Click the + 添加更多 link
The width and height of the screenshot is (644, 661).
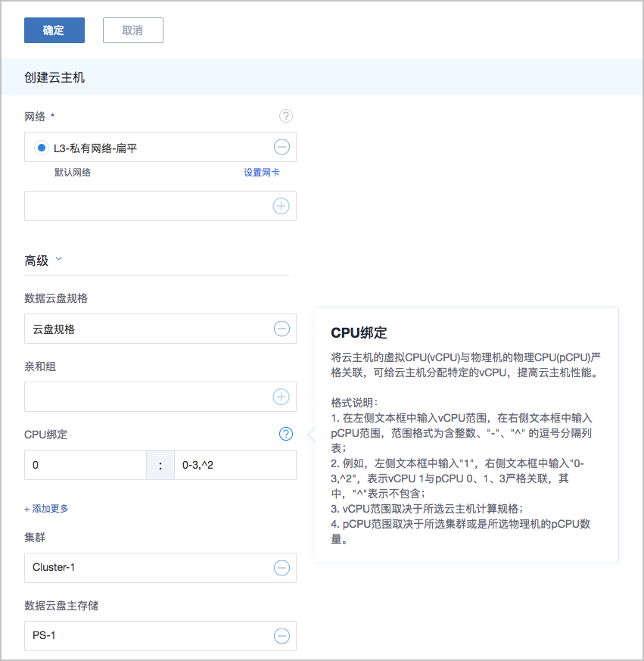tap(46, 509)
